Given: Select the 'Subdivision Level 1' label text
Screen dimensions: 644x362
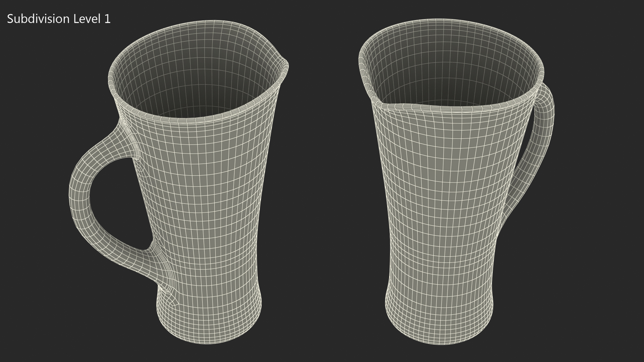Looking at the screenshot, I should [59, 19].
